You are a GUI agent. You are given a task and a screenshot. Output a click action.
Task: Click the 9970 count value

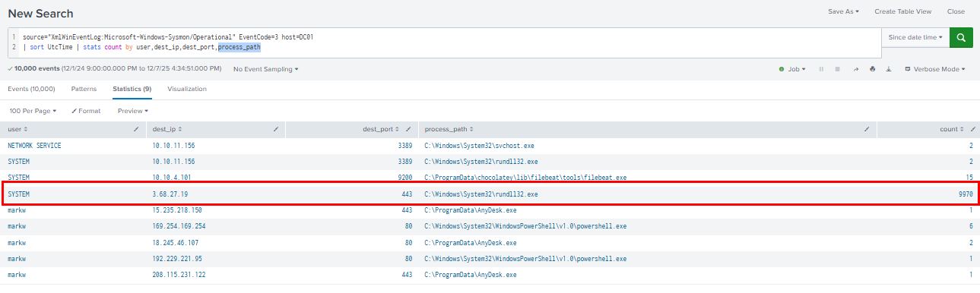966,194
